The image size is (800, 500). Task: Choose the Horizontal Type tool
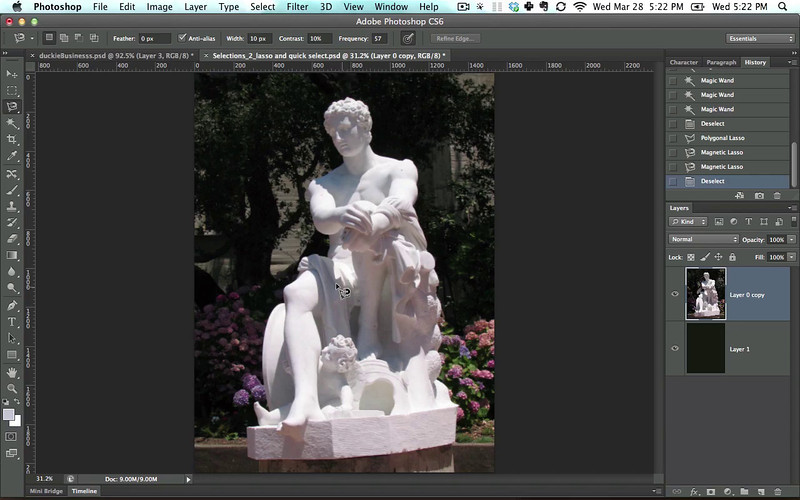[12, 322]
